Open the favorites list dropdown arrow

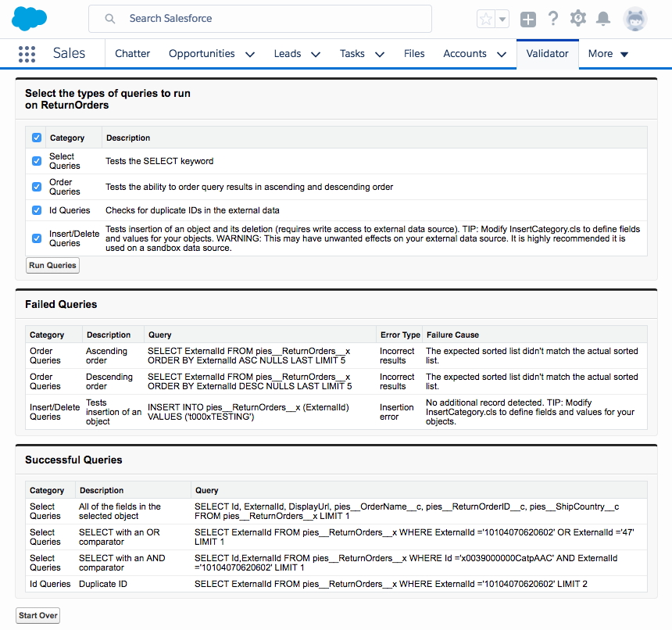502,19
